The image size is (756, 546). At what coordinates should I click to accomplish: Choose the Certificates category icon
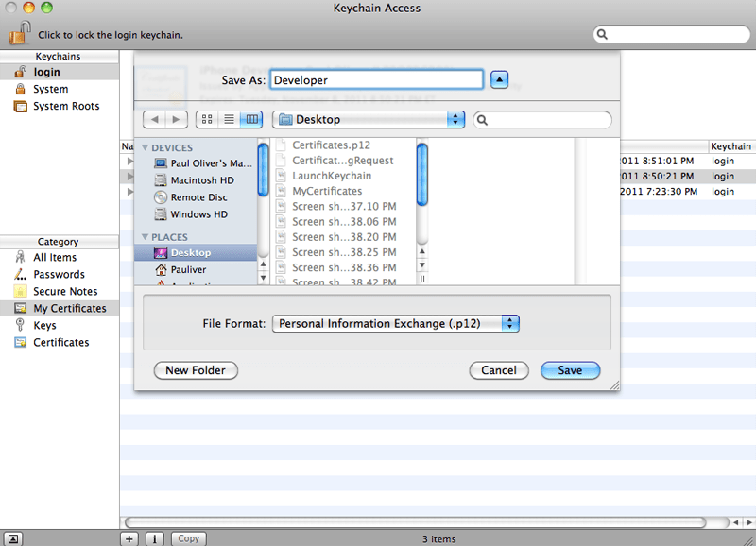(20, 342)
